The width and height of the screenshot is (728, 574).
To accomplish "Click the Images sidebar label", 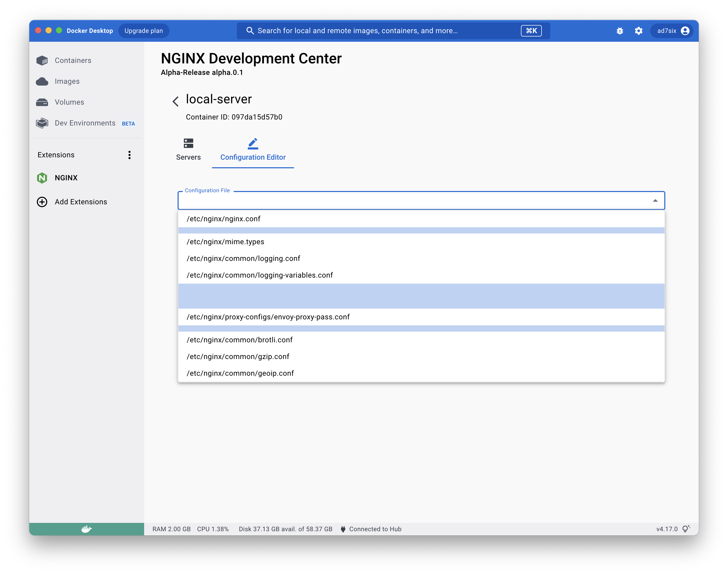I will pos(67,81).
